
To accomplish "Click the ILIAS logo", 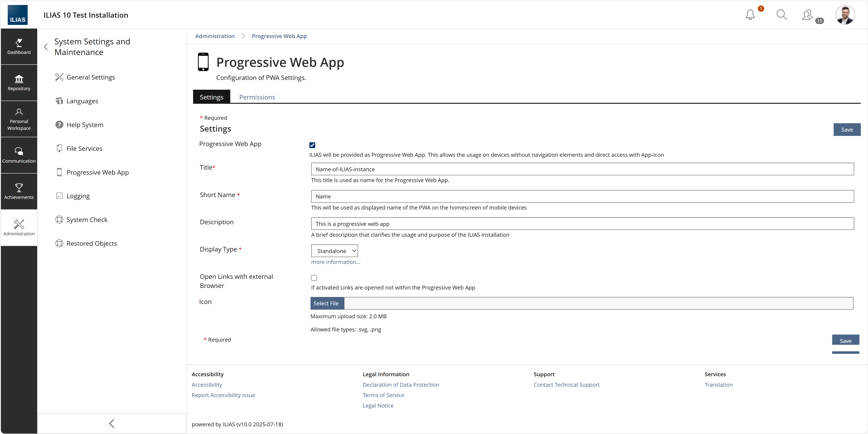I will click(x=17, y=15).
